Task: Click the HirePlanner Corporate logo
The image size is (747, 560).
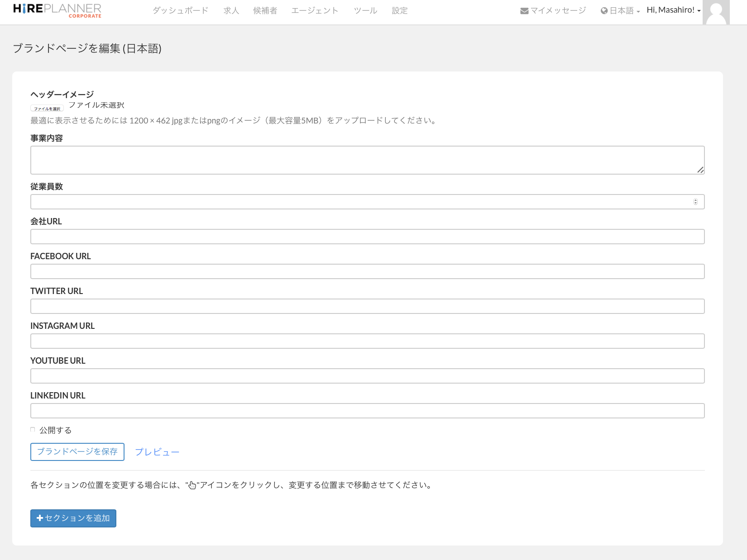Action: point(57,10)
